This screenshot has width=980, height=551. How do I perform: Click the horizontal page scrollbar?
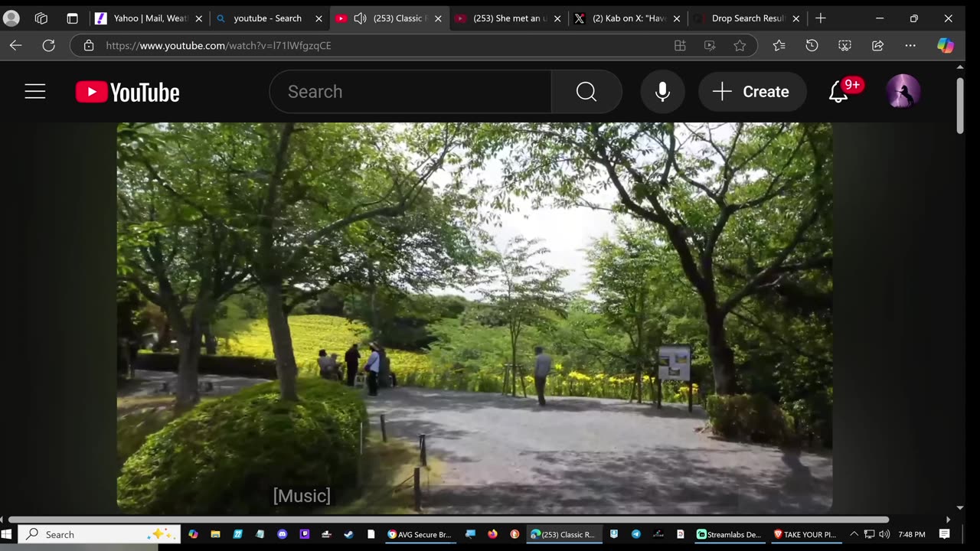click(449, 520)
